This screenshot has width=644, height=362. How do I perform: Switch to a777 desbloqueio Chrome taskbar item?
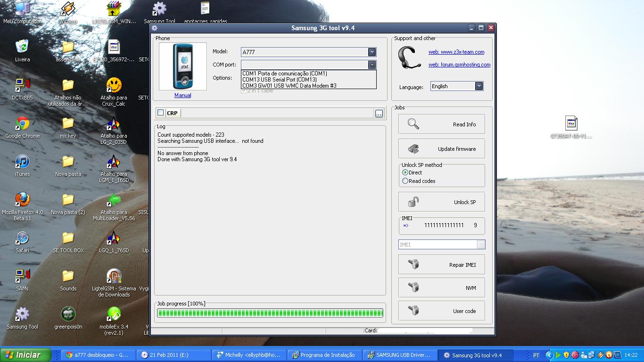[98, 355]
